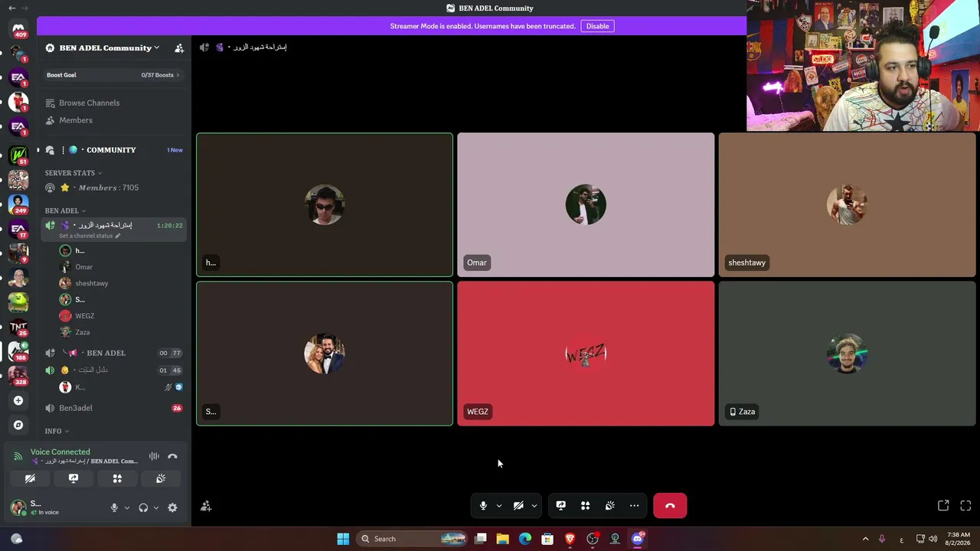This screenshot has width=980, height=551.
Task: Collapse the BEN ADEL category
Action: 65,210
